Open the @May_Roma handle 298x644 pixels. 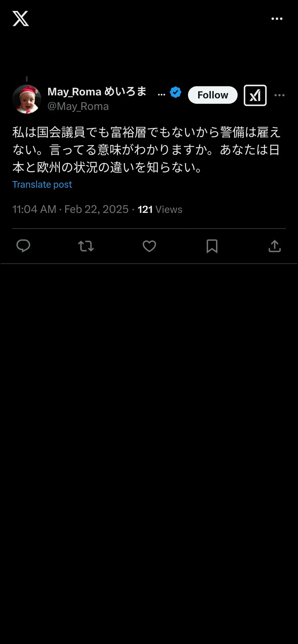[x=78, y=106]
